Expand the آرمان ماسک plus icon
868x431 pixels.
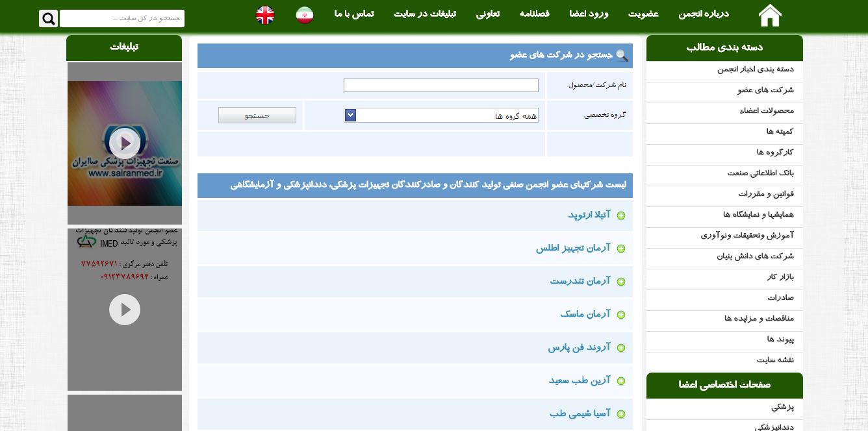click(621, 315)
